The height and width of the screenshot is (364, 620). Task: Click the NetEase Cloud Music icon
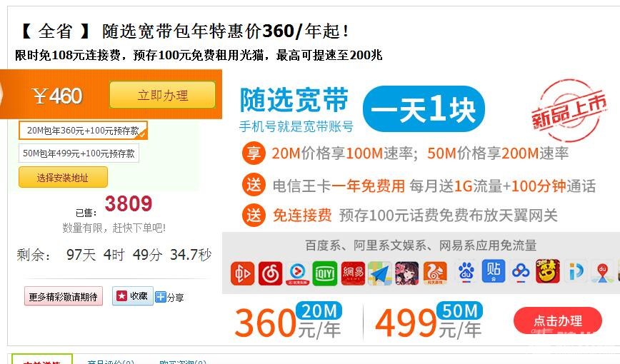coord(271,273)
